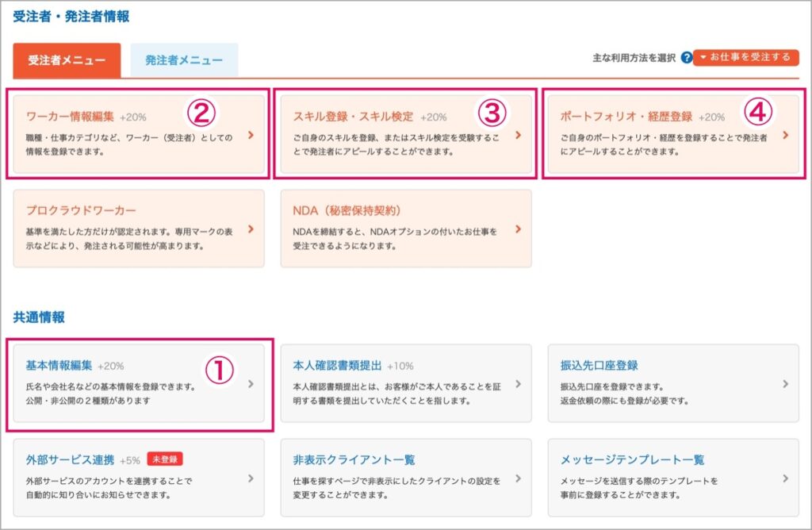This screenshot has width=812, height=530.
Task: Open NDA（秘密保持契約）link
Action: click(347, 210)
